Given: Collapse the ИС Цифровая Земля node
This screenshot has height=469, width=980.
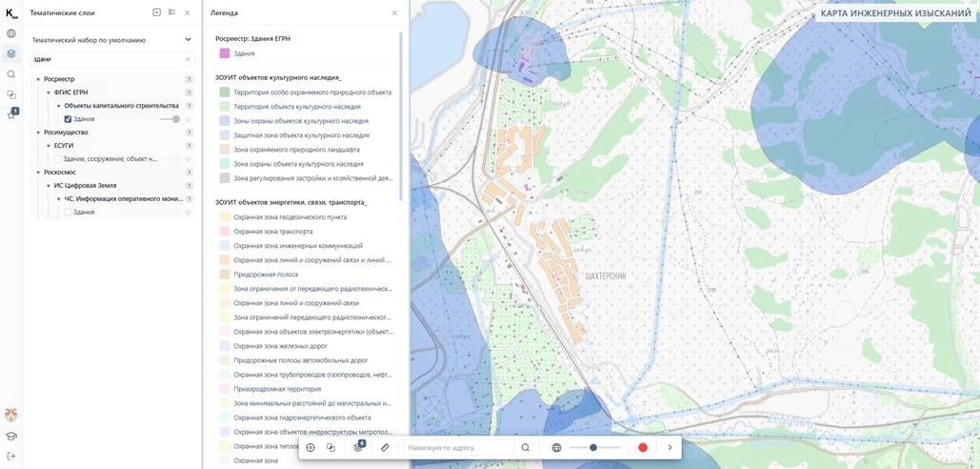Looking at the screenshot, I should pos(49,186).
